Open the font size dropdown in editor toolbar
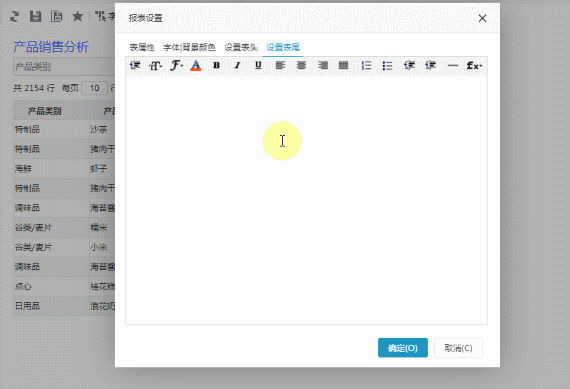 pos(156,65)
